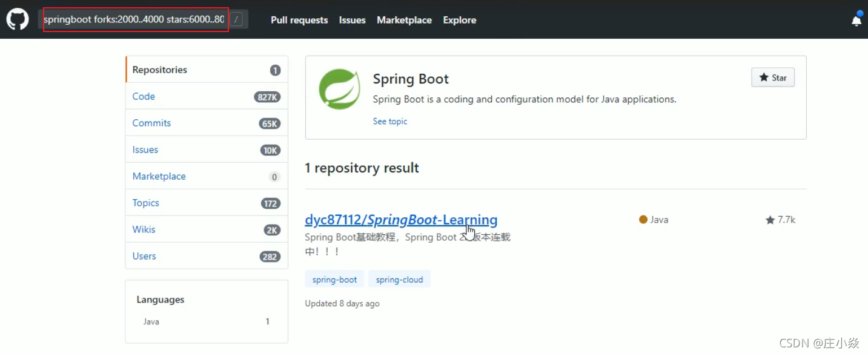Viewport: 868px width, 354px height.
Task: Follow the See topic link
Action: [390, 122]
